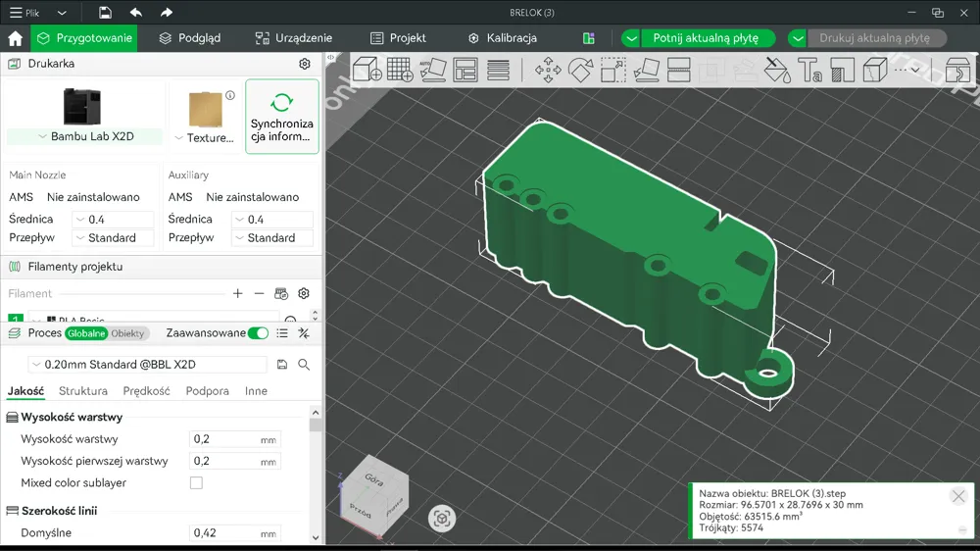
Task: Remove a filament with the minus icon
Action: click(x=260, y=293)
